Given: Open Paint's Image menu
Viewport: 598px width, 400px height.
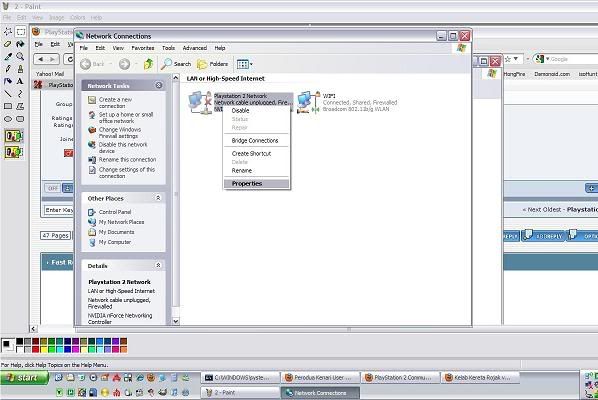Looking at the screenshot, I should [56, 18].
